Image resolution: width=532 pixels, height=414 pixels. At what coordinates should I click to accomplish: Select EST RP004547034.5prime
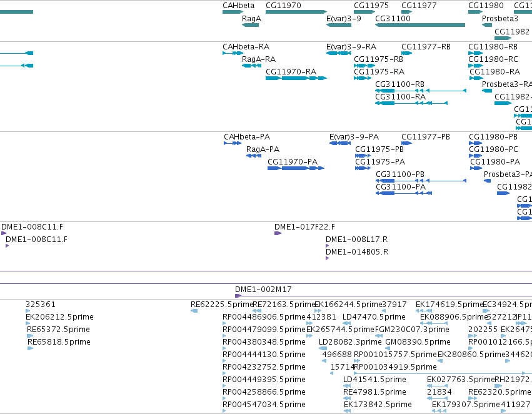(224, 411)
